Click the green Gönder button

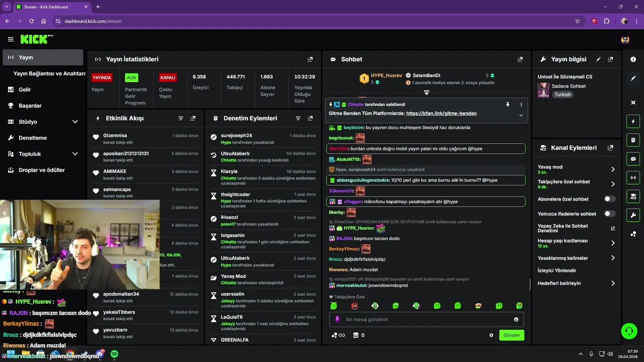(512, 335)
